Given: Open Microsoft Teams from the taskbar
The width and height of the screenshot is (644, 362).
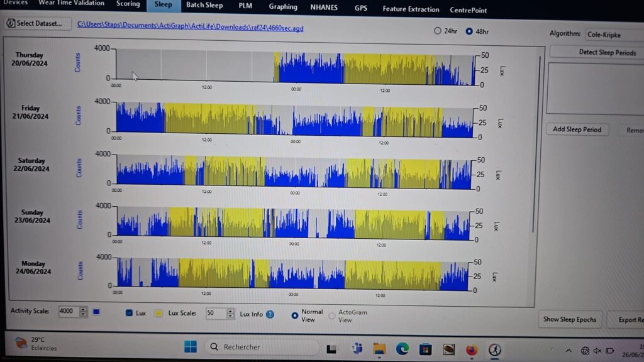Looking at the screenshot, I should point(355,349).
